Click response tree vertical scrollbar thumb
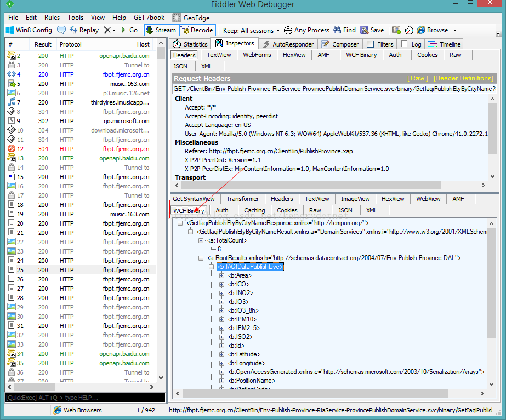This screenshot has height=420, width=506. (491, 284)
